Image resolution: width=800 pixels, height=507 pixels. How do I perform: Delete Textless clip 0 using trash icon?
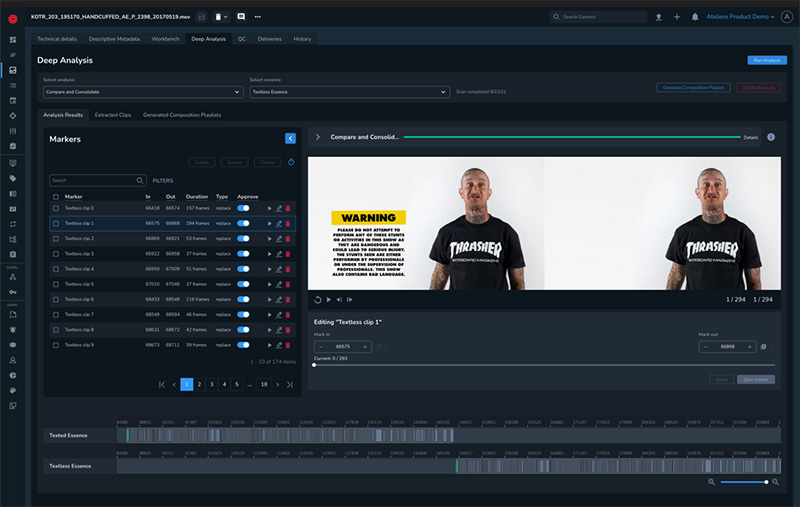click(289, 209)
